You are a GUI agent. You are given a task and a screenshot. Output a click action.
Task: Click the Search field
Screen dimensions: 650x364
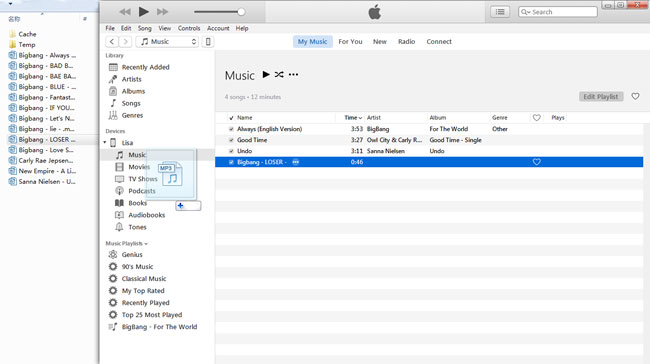click(x=558, y=12)
